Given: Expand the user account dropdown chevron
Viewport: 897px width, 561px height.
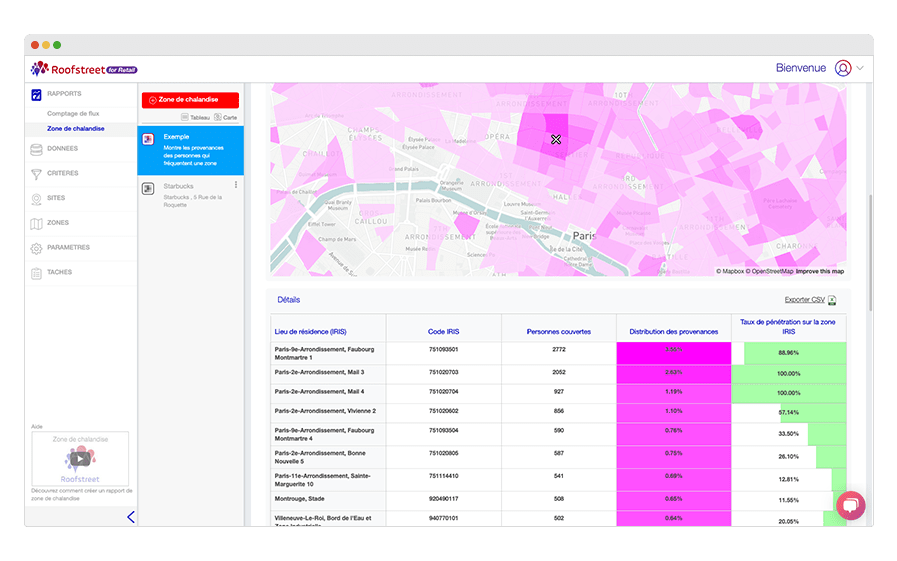Looking at the screenshot, I should coord(860,68).
